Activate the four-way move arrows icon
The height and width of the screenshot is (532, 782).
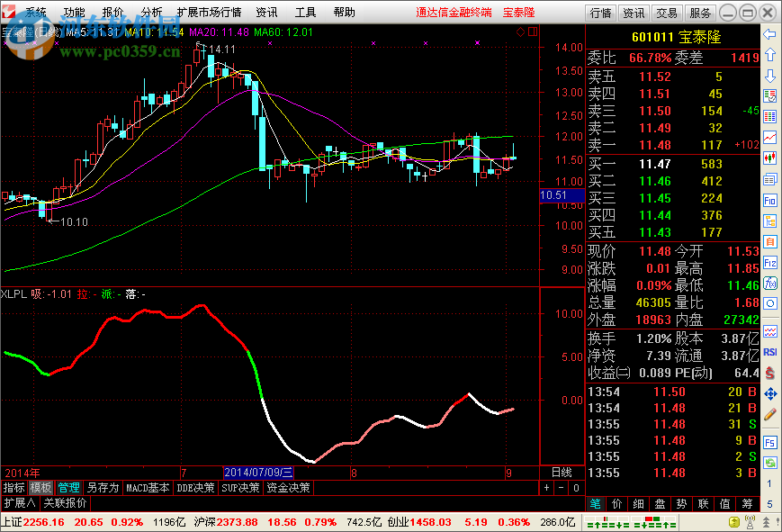(769, 393)
